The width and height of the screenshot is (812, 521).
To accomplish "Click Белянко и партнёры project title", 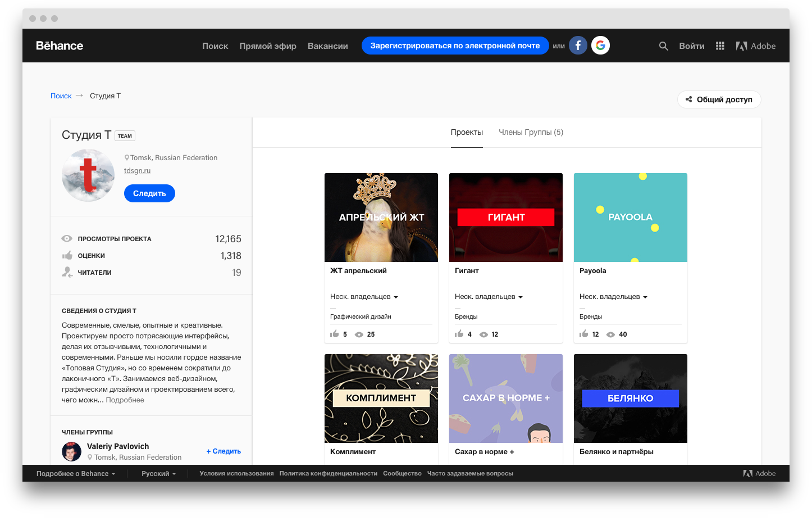I will click(x=617, y=452).
